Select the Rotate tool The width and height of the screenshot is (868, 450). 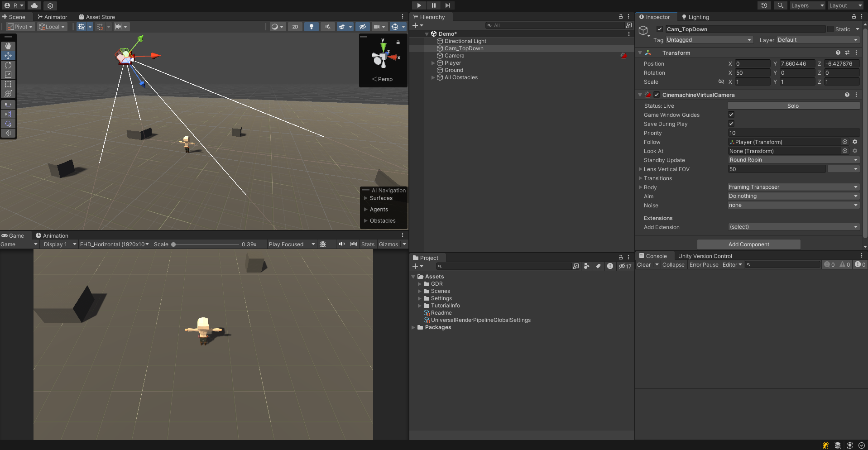[8, 65]
